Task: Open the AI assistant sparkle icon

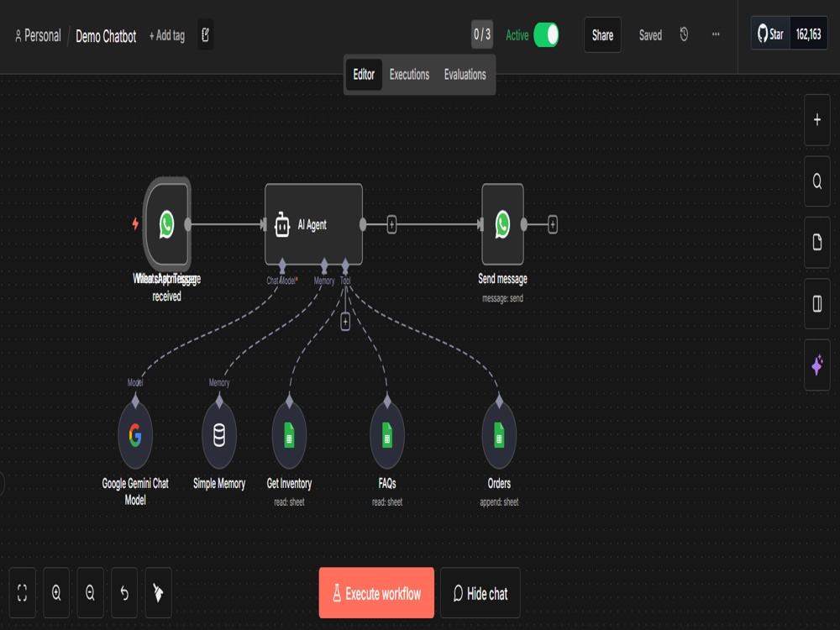Action: (x=817, y=365)
